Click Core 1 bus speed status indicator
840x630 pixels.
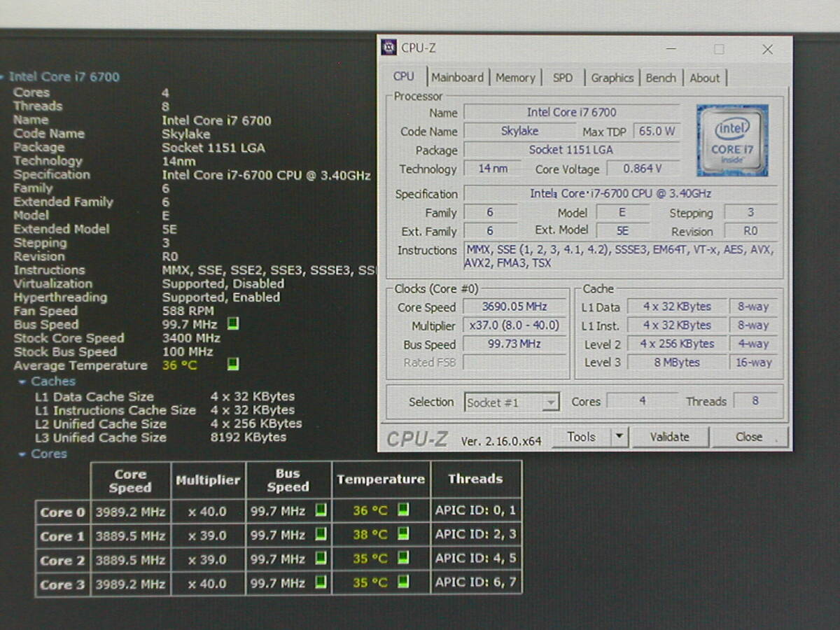coord(321,535)
